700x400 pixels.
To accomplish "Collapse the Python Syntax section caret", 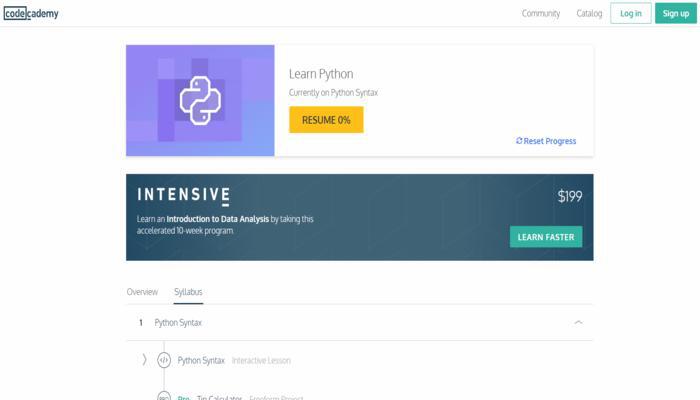I will click(578, 322).
